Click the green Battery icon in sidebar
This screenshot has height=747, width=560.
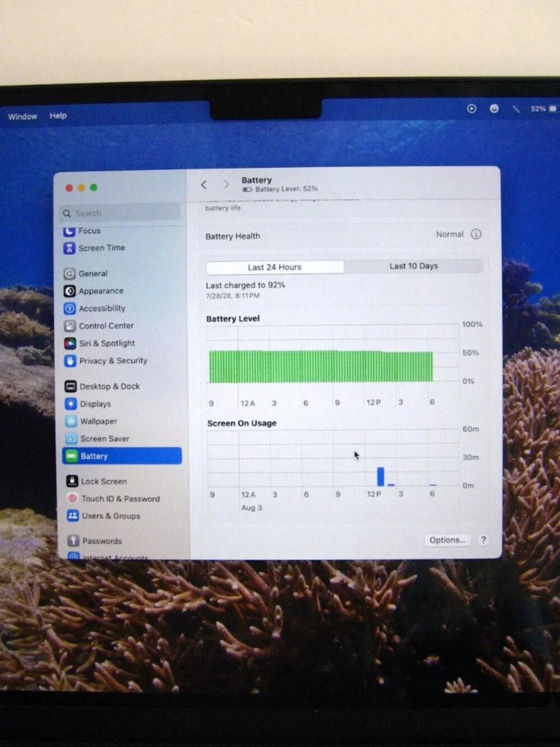point(72,456)
